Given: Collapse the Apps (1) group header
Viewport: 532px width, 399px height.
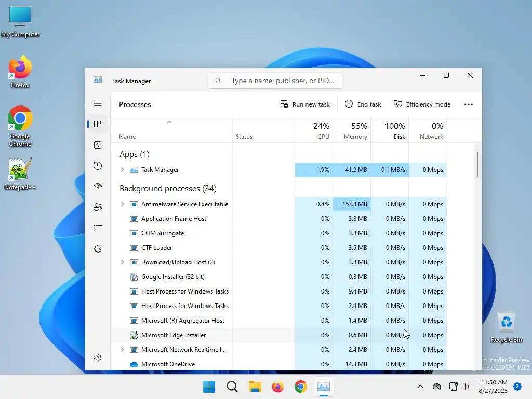Looking at the screenshot, I should 135,154.
